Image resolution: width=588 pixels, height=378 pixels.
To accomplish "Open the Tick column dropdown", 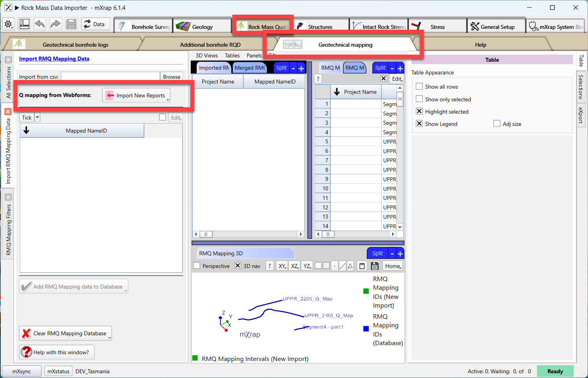I will pyautogui.click(x=37, y=117).
